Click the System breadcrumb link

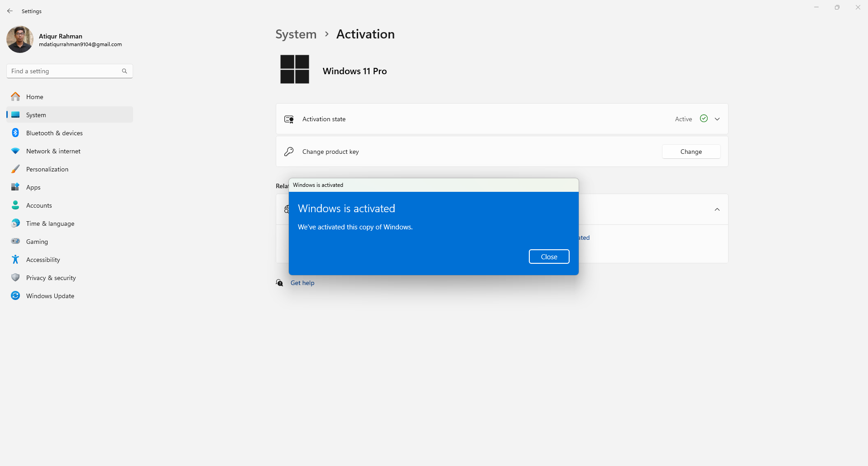[x=296, y=34]
